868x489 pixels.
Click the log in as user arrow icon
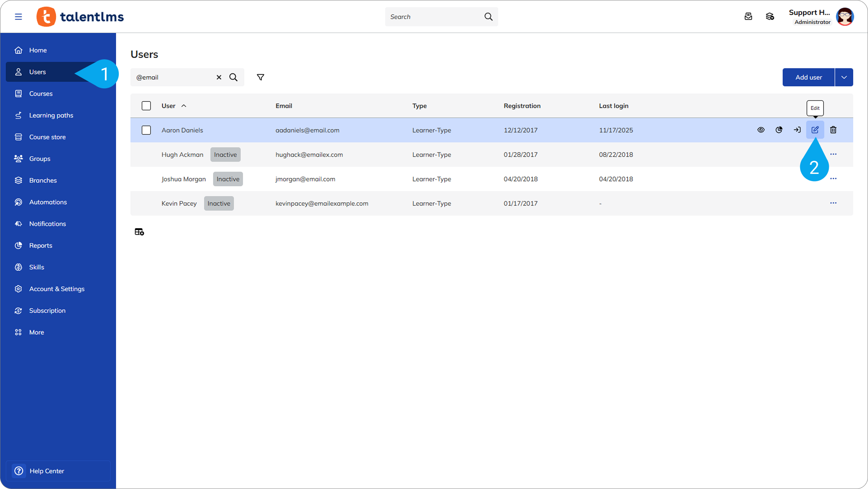[x=797, y=130]
